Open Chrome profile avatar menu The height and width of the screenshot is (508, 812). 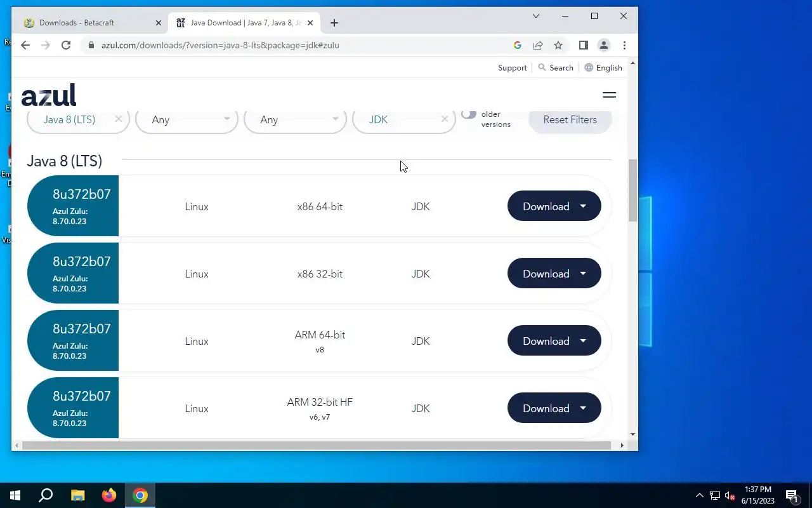[x=604, y=45]
